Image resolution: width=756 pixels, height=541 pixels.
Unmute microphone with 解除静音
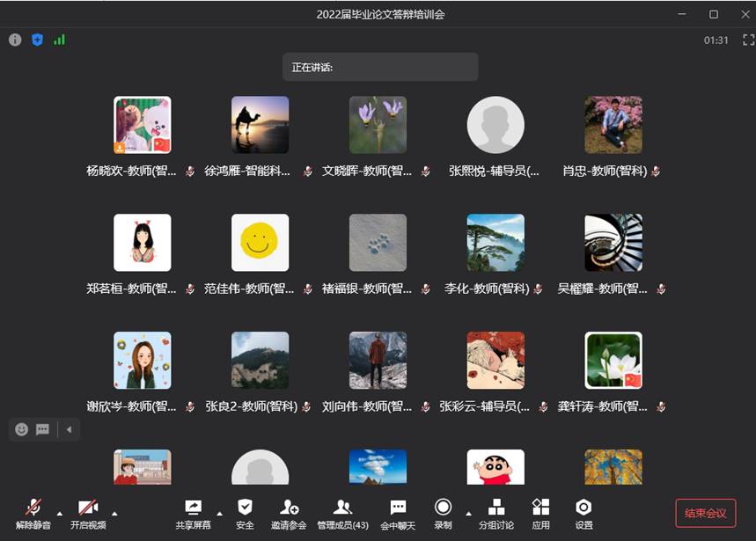(x=33, y=513)
